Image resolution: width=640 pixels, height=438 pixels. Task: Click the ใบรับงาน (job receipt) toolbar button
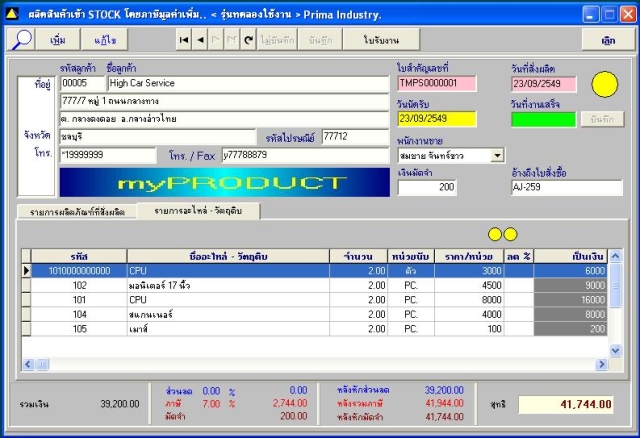pos(381,40)
